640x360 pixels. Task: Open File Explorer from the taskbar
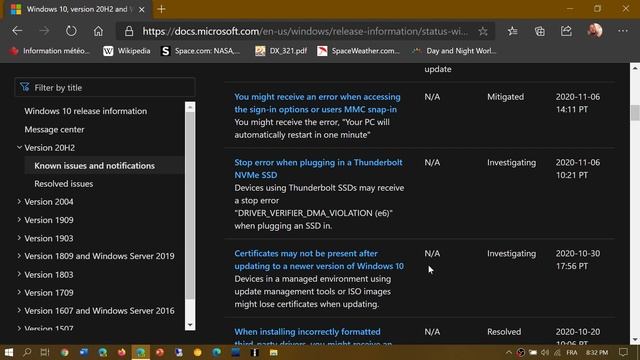(x=273, y=352)
